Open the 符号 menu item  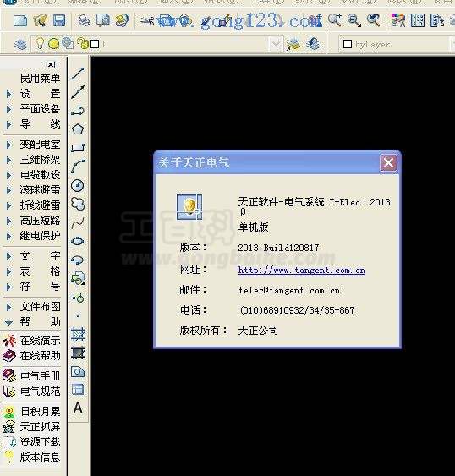click(x=40, y=287)
